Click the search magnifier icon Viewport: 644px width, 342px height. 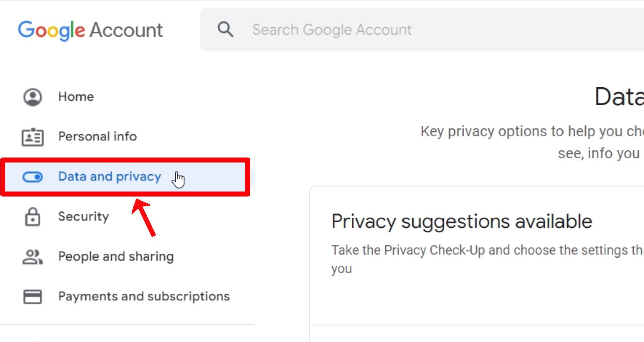[225, 30]
